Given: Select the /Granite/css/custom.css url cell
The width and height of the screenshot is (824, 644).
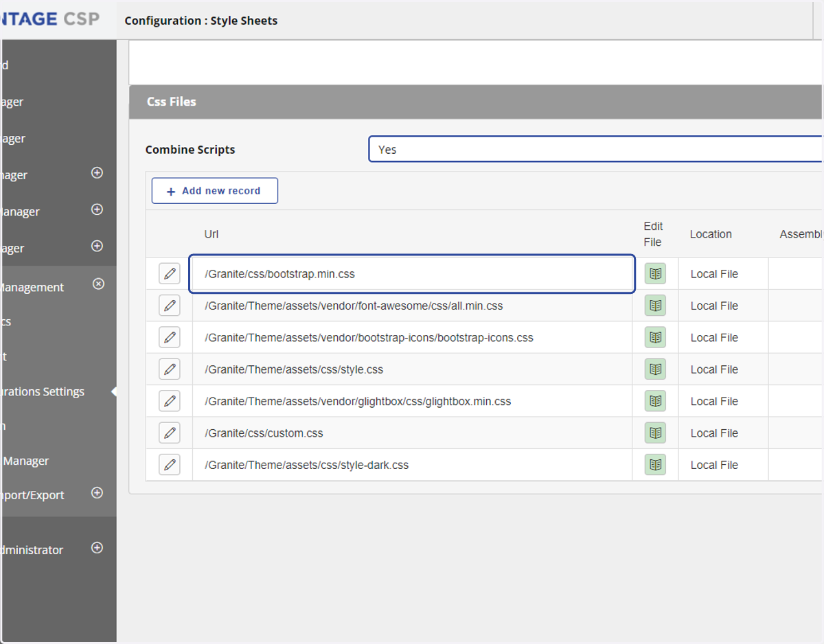Looking at the screenshot, I should pos(412,433).
